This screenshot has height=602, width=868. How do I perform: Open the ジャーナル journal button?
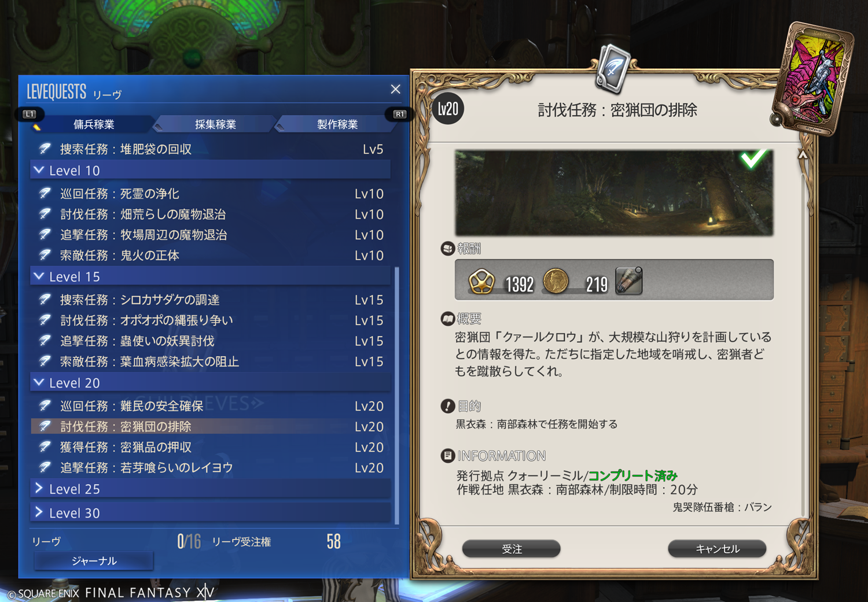(x=94, y=561)
